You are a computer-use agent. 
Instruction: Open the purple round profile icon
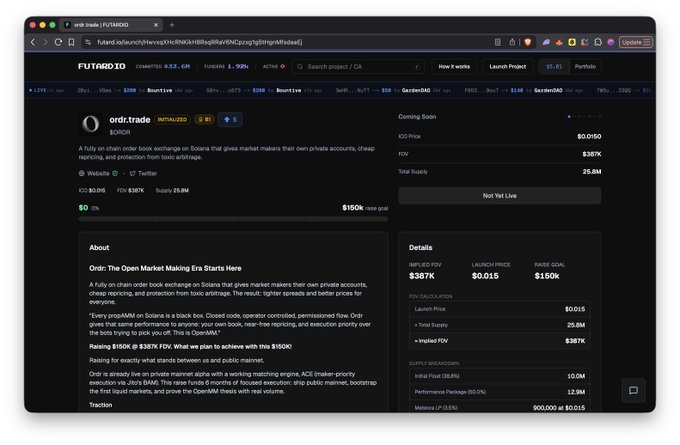(x=611, y=42)
